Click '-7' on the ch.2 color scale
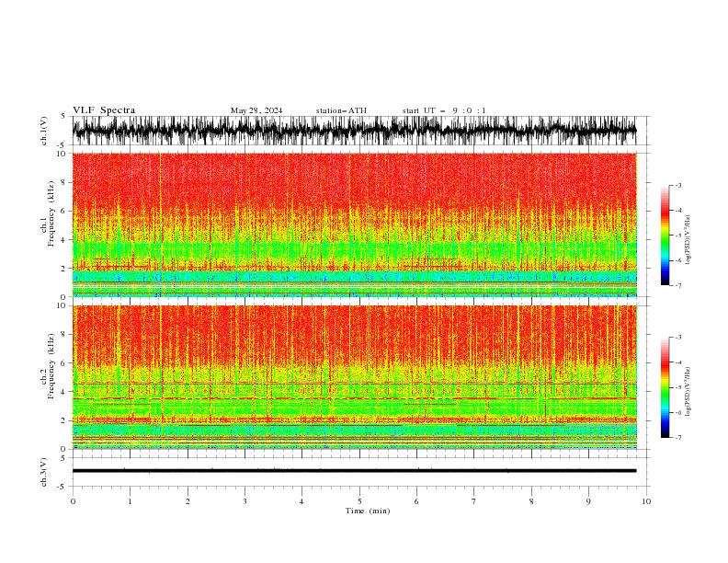Viewport: 728px width, 563px height. 677,438
